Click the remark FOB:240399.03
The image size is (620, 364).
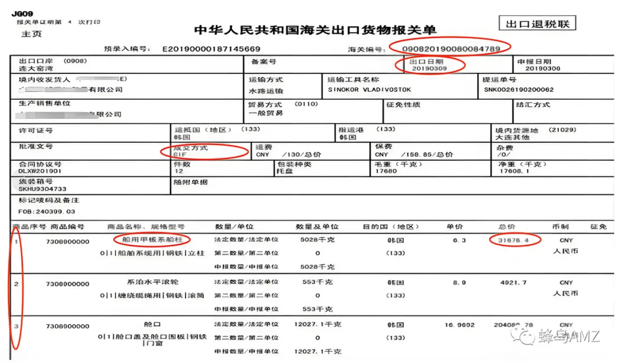[x=47, y=212]
